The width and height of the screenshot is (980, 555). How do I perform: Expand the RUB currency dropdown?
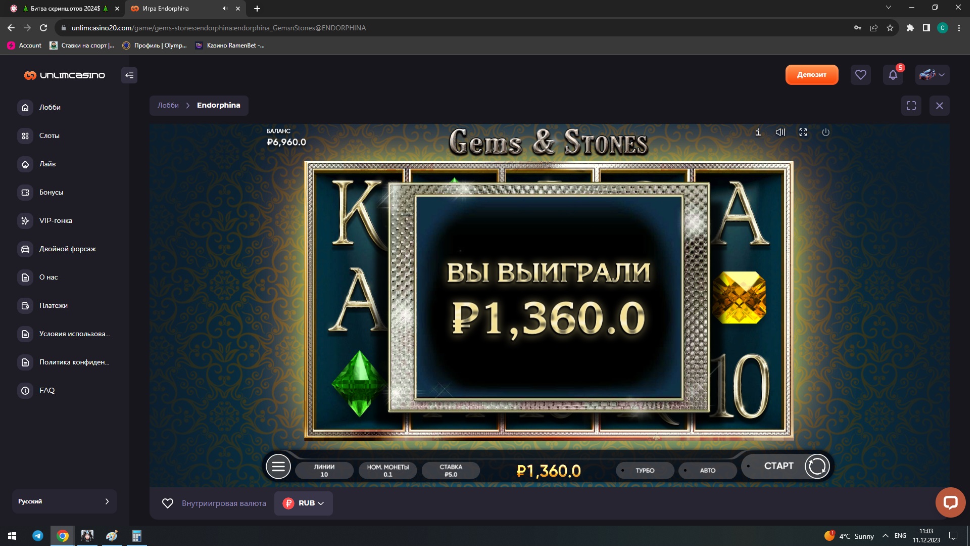pyautogui.click(x=303, y=503)
